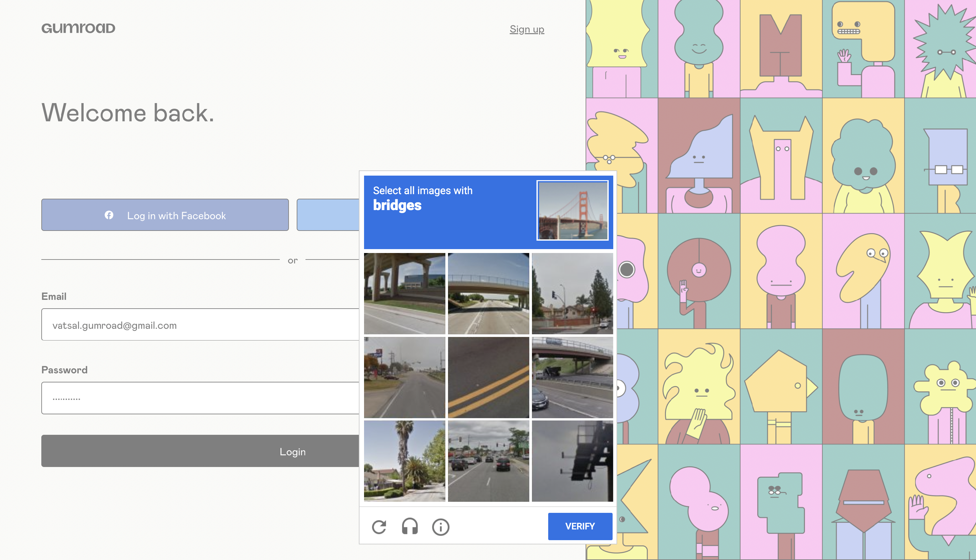Screen dimensions: 976x560
Task: Click the VERIFY button
Action: pyautogui.click(x=580, y=527)
